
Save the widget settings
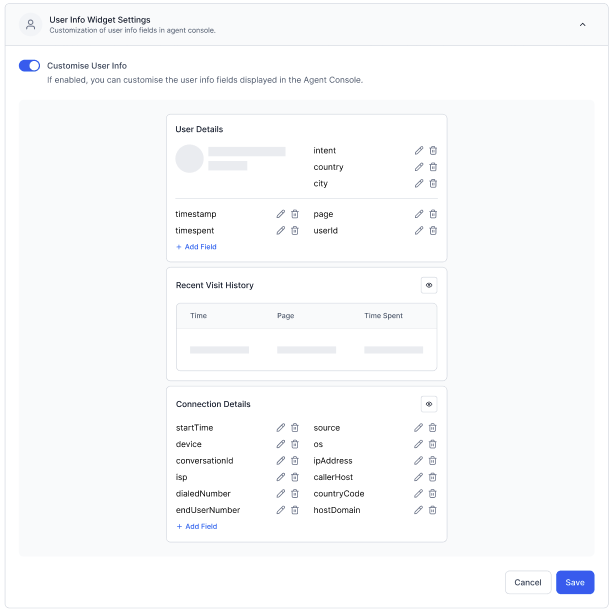(x=575, y=582)
